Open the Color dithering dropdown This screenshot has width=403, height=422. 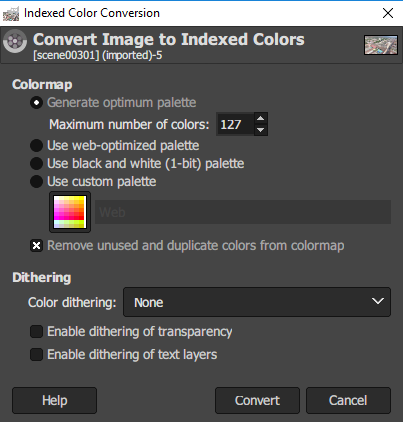257,302
